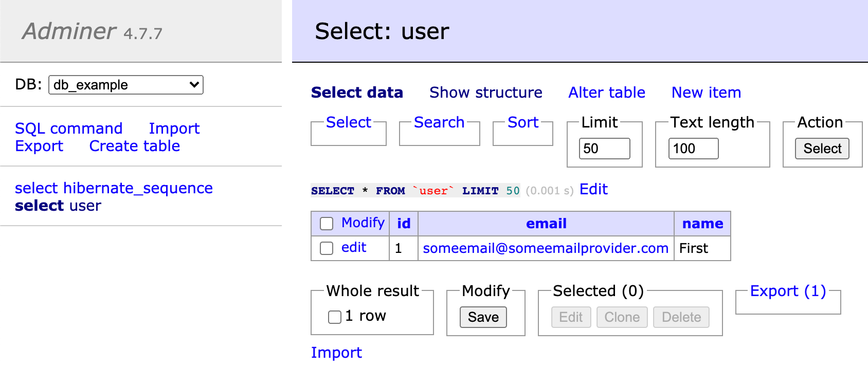Expand the Search fieldset options
Image resolution: width=868 pixels, height=366 pixels.
tap(439, 122)
